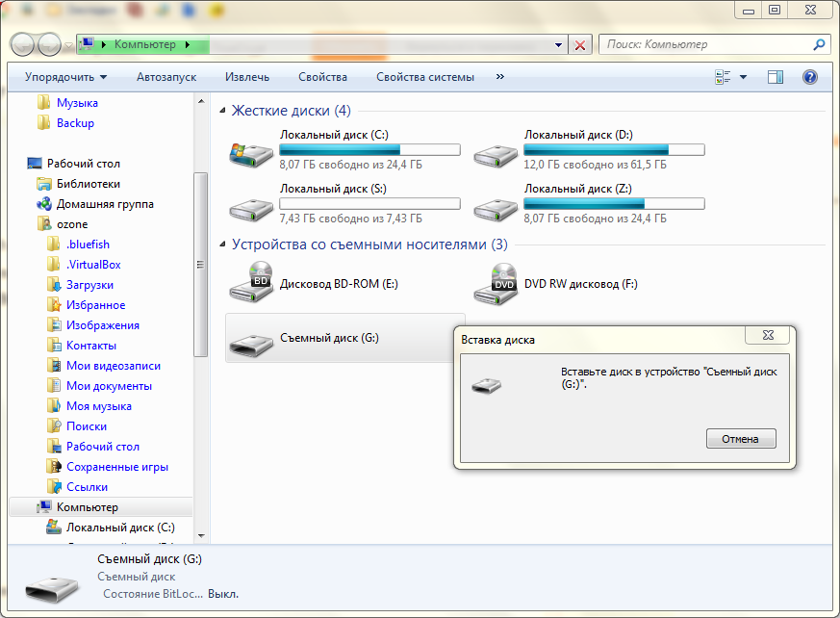Click the Back navigation arrow
The height and width of the screenshot is (618, 840).
point(22,44)
